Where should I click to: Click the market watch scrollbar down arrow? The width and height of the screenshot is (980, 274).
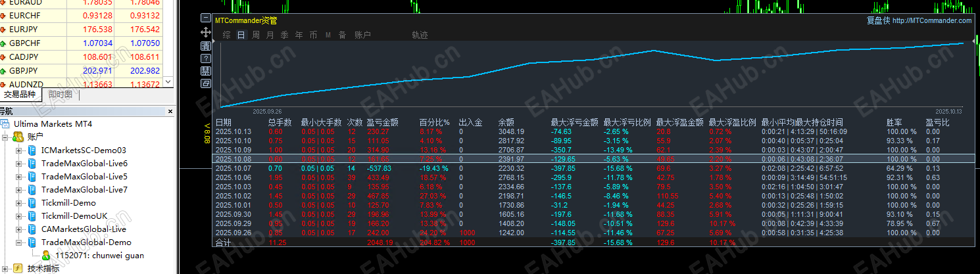tap(167, 81)
